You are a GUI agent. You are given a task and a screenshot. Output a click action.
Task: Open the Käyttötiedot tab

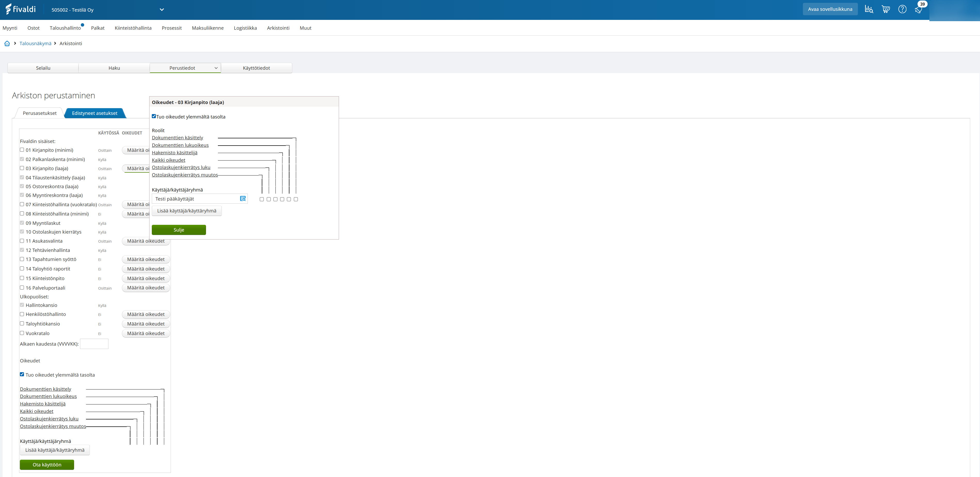[x=256, y=68]
